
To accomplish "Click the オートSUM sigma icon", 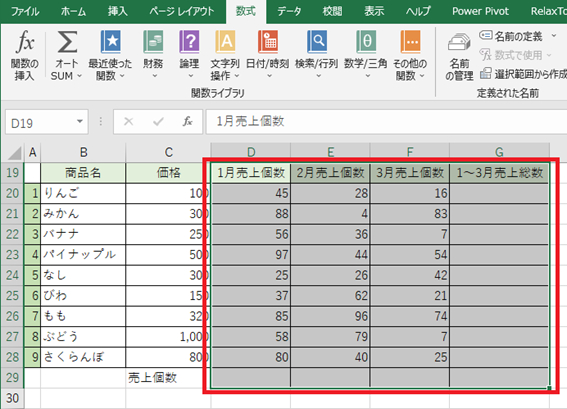I will [67, 42].
